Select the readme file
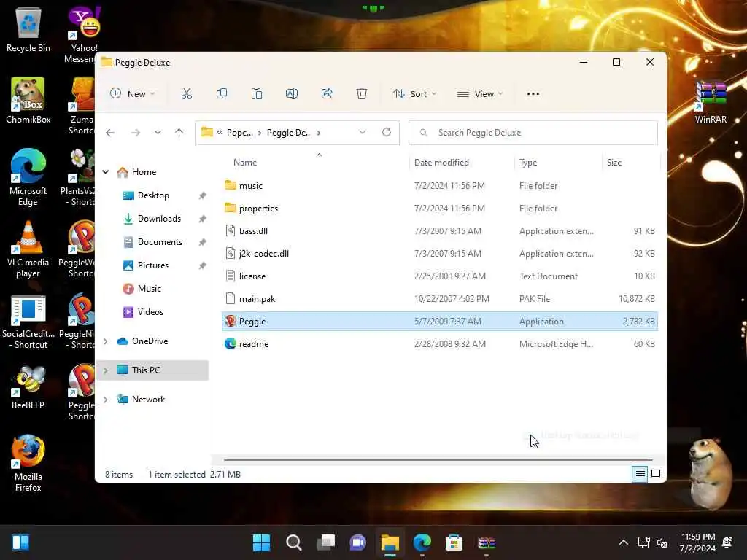747x560 pixels. [x=440, y=344]
